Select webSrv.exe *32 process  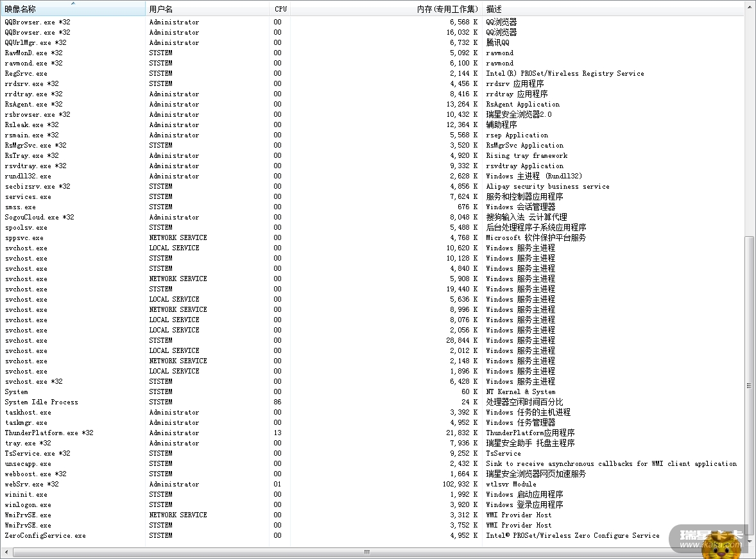[x=372, y=485]
